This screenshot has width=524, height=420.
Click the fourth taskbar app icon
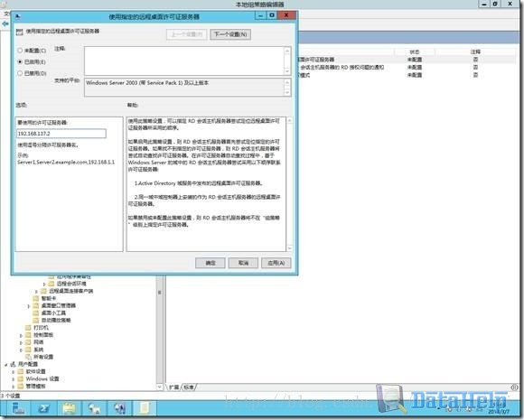pyautogui.click(x=95, y=408)
